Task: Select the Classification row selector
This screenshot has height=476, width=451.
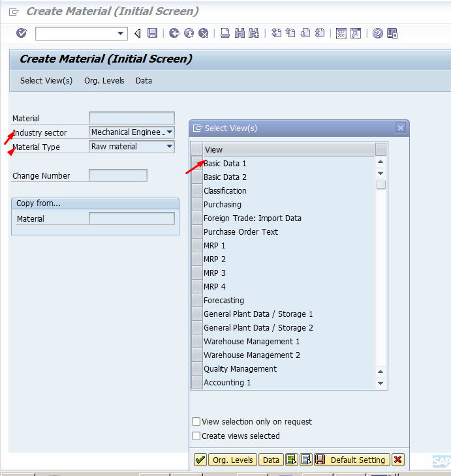Action: [x=197, y=190]
